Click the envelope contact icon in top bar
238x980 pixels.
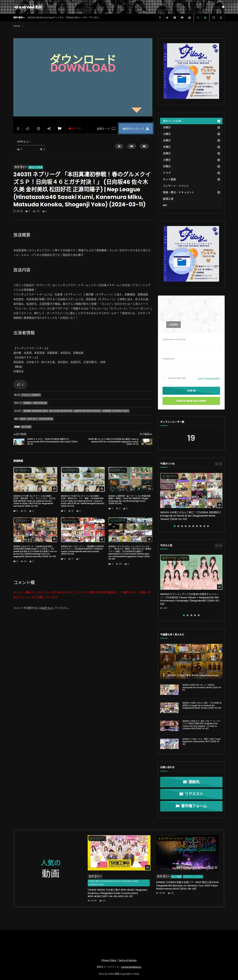[x=175, y=17]
